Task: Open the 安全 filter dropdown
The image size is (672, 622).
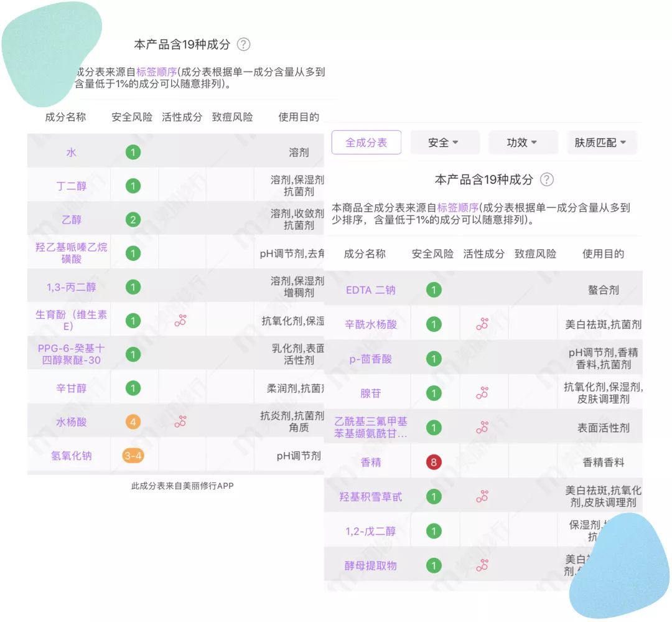Action: click(x=445, y=143)
